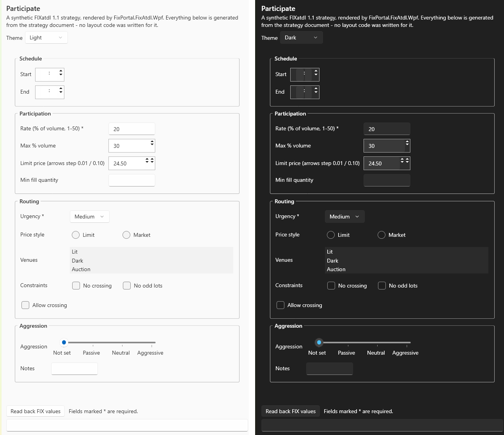Focus the Rate field showing 20, light panel
Image resolution: width=504 pixels, height=435 pixels.
point(132,129)
